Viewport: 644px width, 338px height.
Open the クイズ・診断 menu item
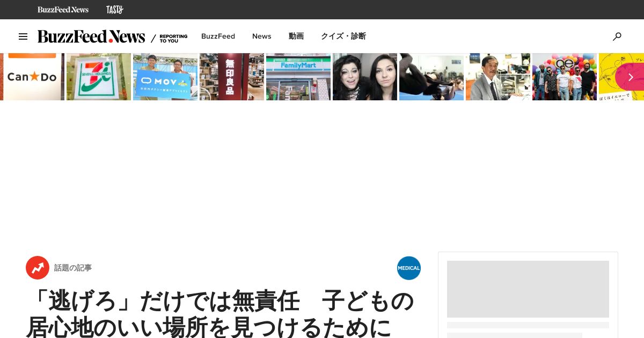pyautogui.click(x=343, y=36)
